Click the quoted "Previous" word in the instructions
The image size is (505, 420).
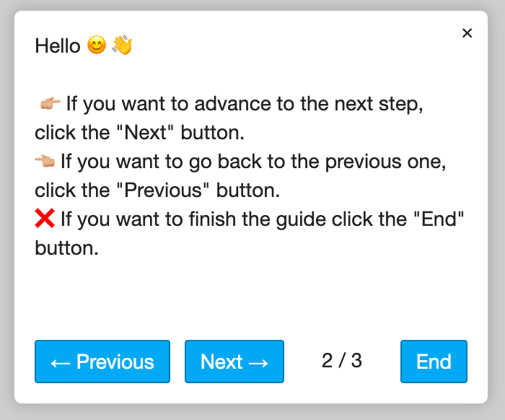pos(165,191)
